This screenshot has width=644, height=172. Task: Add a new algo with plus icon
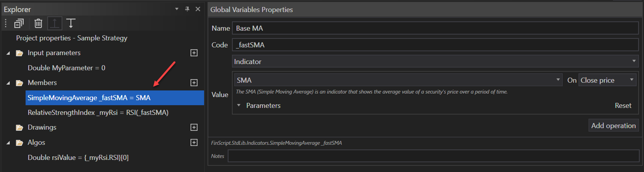pos(194,142)
